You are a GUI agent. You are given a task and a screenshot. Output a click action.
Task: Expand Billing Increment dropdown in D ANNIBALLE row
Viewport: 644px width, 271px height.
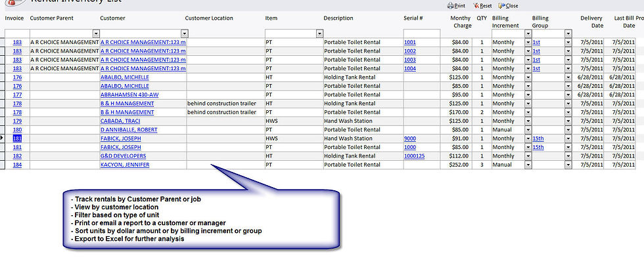[528, 130]
